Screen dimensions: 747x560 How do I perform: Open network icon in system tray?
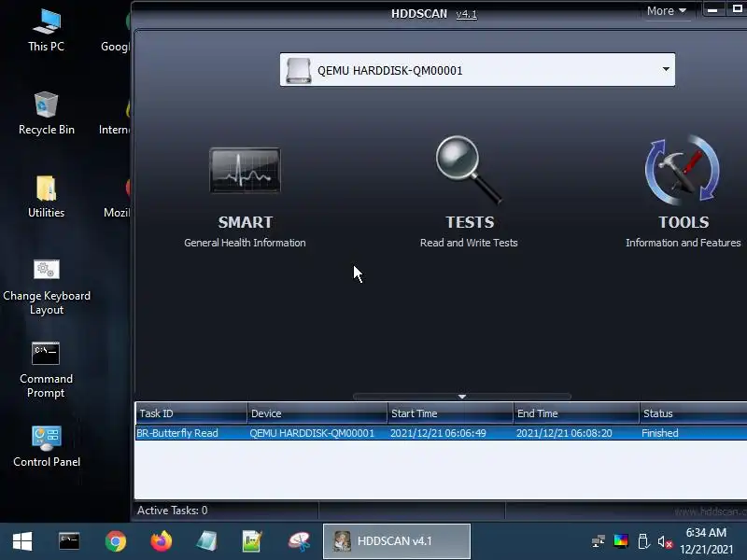tap(599, 541)
